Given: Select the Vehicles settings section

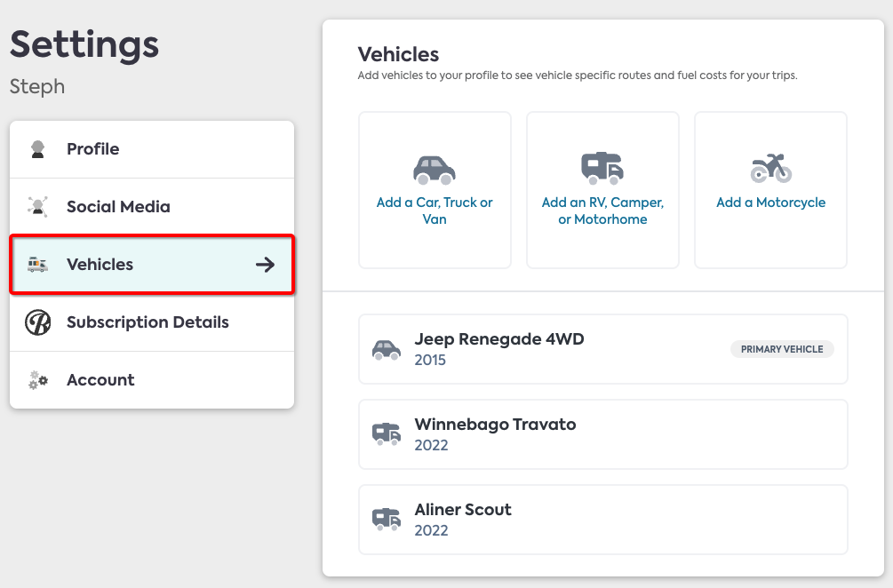Looking at the screenshot, I should tap(152, 265).
